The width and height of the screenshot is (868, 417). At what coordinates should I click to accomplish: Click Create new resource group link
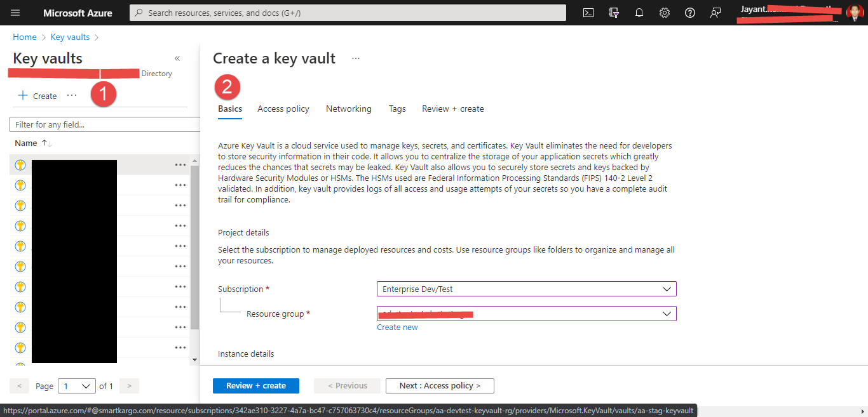[x=397, y=328]
